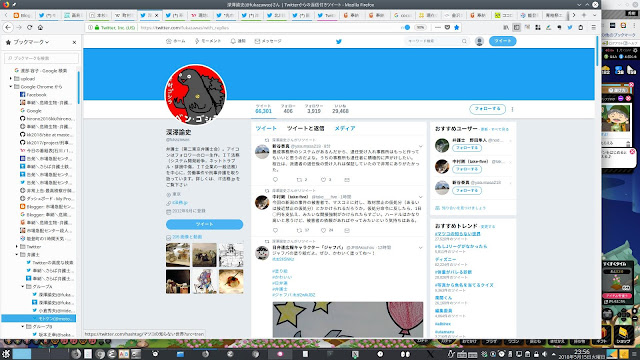Reload the current Twitter page

tap(29, 27)
